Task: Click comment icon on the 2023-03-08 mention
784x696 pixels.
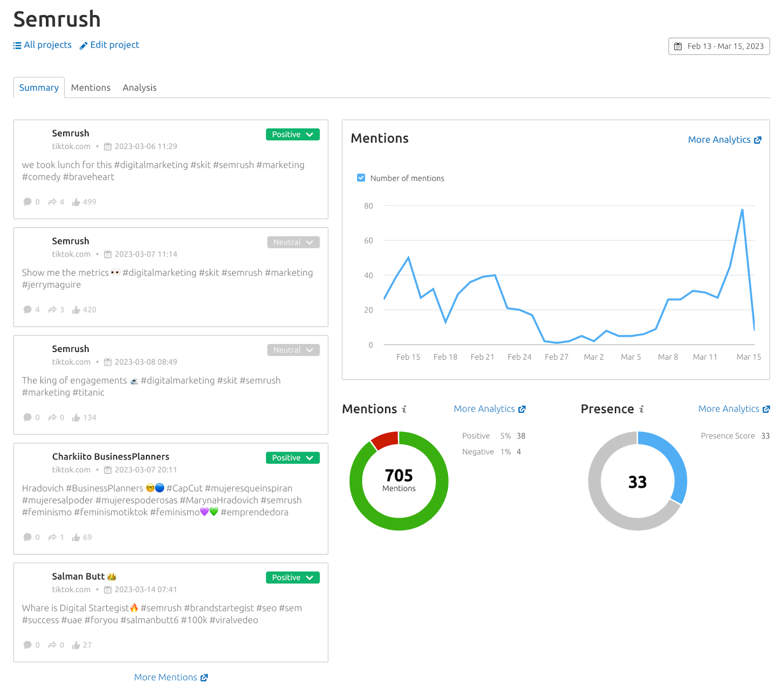Action: (x=27, y=418)
